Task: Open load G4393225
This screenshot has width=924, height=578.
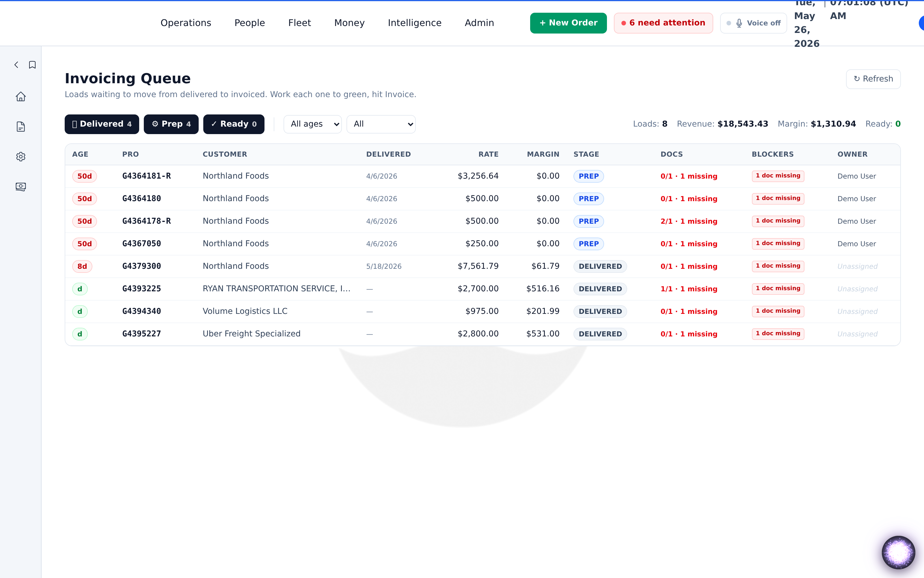Action: [x=142, y=289]
